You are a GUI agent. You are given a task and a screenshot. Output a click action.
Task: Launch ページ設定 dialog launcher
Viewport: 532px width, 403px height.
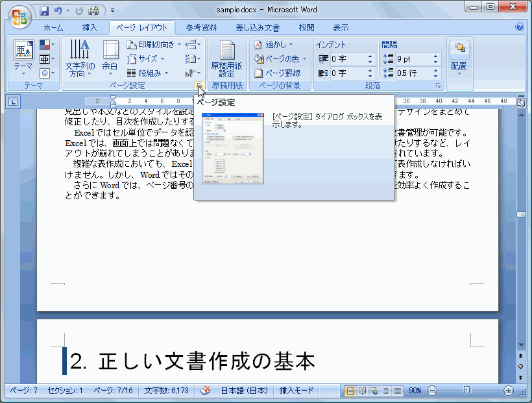[200, 86]
